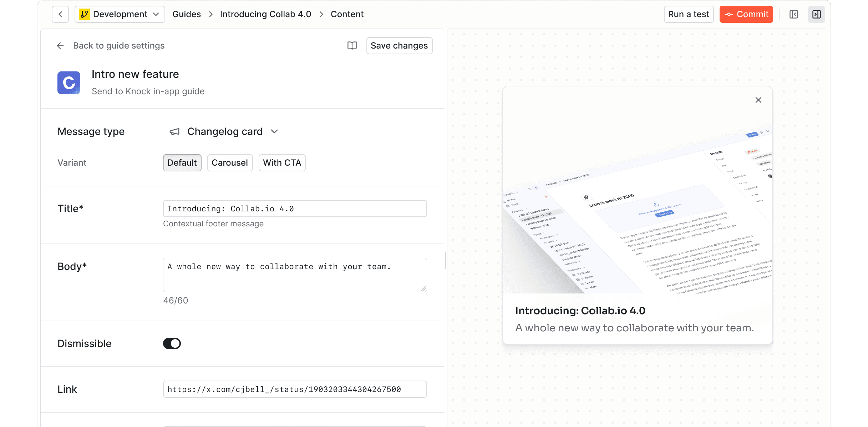Open the Changelog card message type dropdown
The height and width of the screenshot is (427, 868).
(x=224, y=131)
